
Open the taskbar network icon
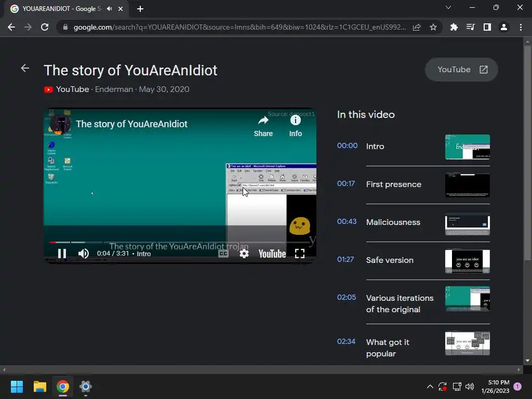click(x=457, y=387)
